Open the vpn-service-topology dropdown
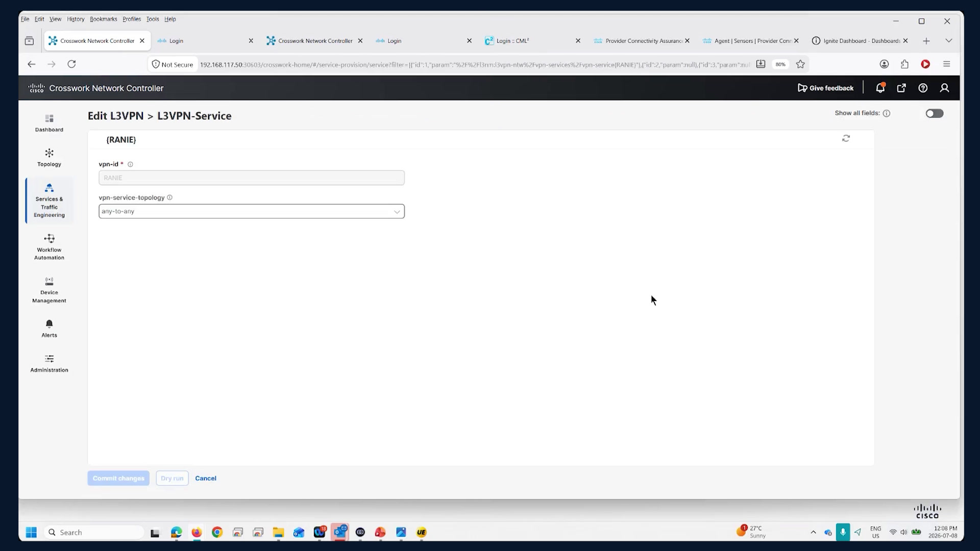This screenshot has width=980, height=551. tap(252, 211)
